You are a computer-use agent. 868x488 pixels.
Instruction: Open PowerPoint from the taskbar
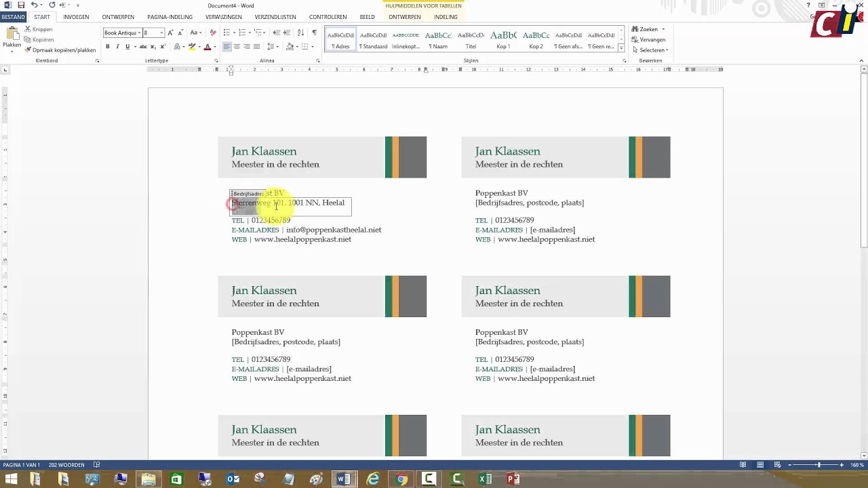(513, 479)
